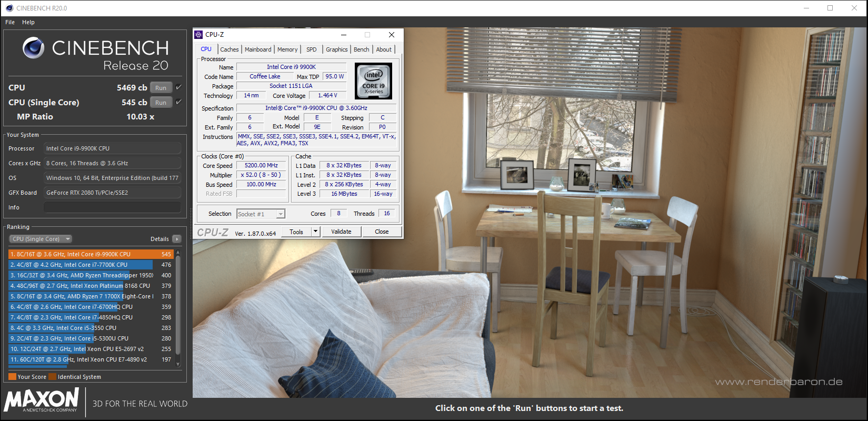Toggle the CPU (Single Core) test checkbox
The height and width of the screenshot is (421, 868).
tap(179, 102)
